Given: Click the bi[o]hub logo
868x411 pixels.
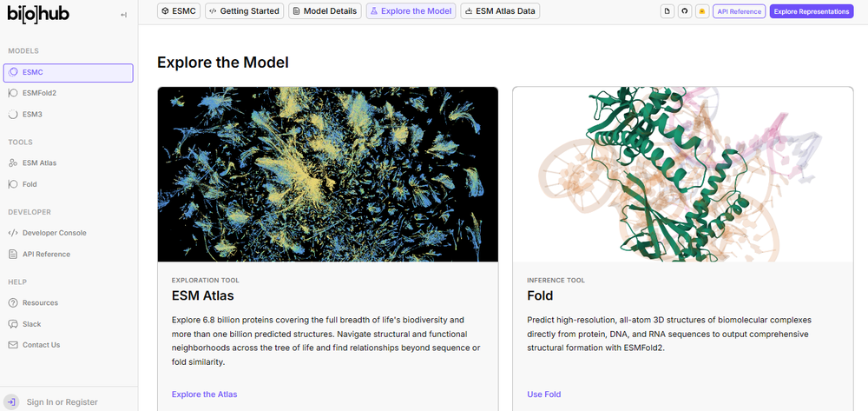Looking at the screenshot, I should [38, 13].
